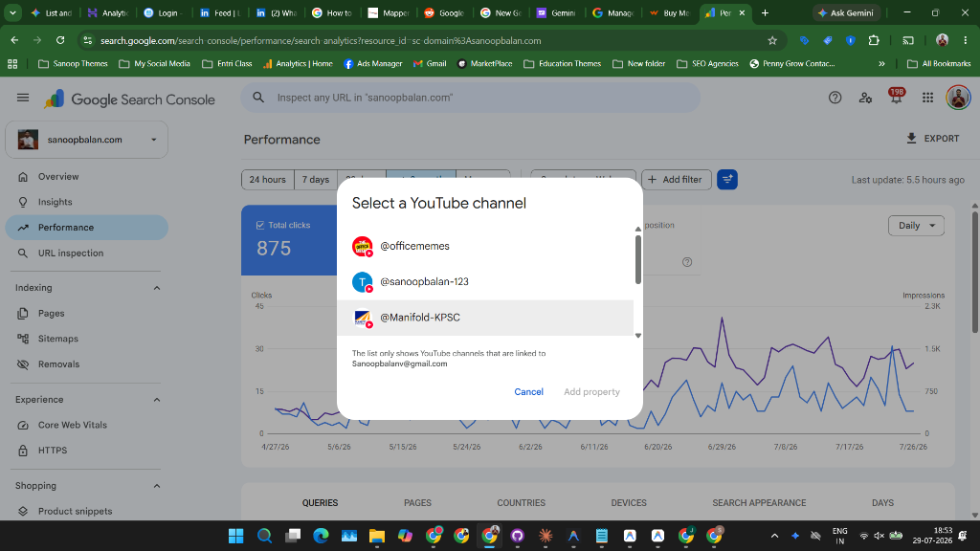The height and width of the screenshot is (551, 980).
Task: Select the 24 hours date range
Action: [268, 179]
